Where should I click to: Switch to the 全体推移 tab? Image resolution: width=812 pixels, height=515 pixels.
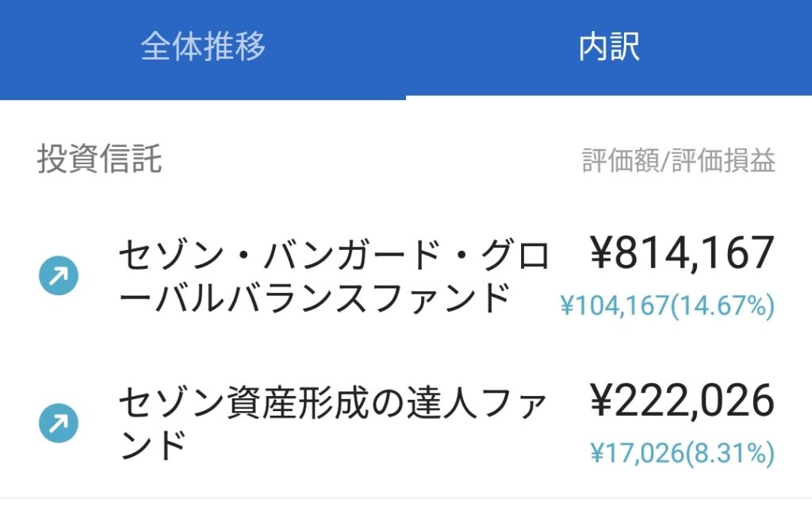click(x=202, y=47)
